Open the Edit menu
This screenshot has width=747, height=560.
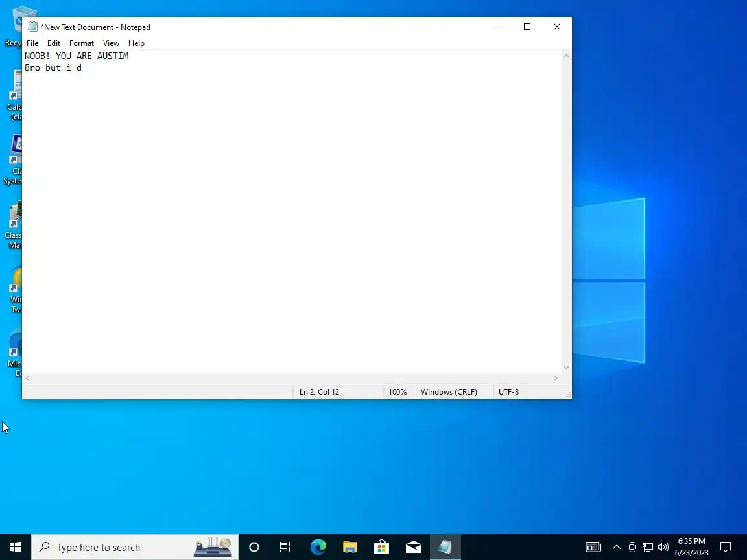pos(53,43)
